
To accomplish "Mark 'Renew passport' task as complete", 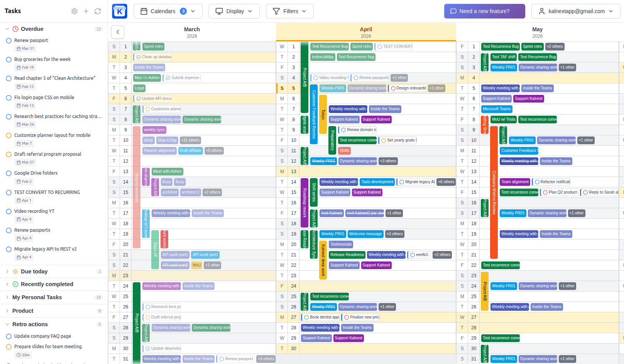I will pyautogui.click(x=8, y=40).
